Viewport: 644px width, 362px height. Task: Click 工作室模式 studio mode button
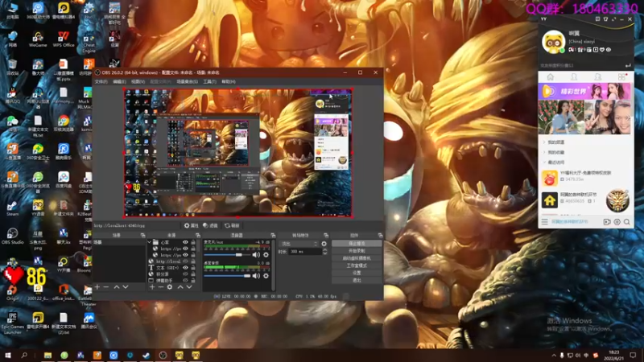click(x=357, y=265)
